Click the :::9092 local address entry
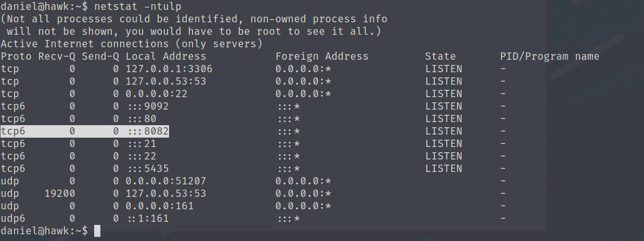 pos(148,106)
